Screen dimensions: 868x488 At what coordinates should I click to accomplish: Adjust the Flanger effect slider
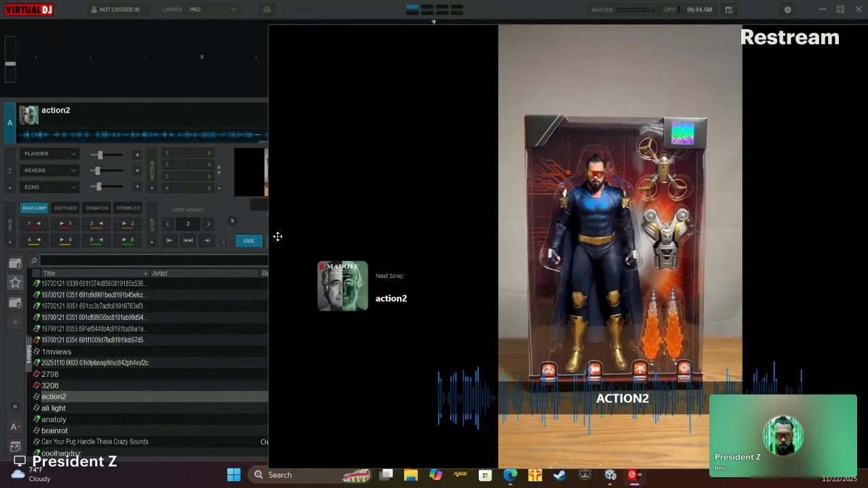(x=107, y=155)
